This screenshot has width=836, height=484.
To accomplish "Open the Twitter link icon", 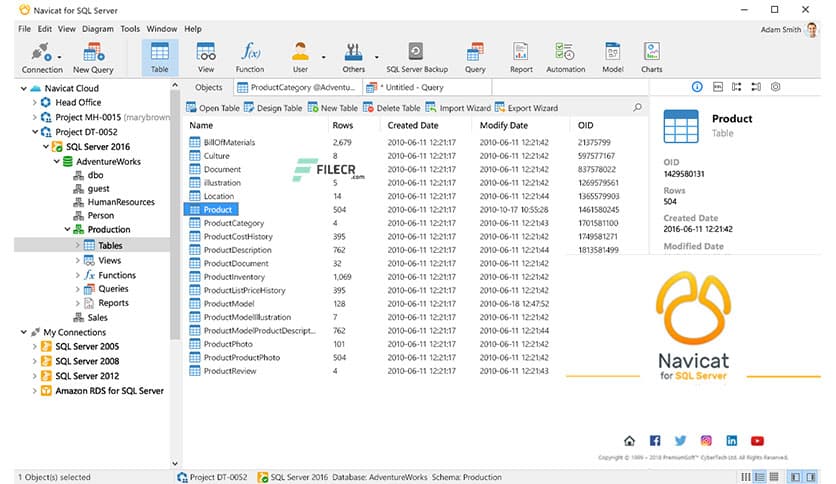I will click(x=680, y=440).
